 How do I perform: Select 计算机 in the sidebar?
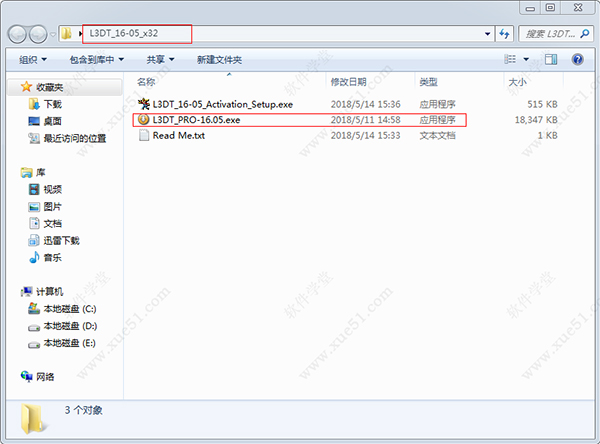coord(50,292)
